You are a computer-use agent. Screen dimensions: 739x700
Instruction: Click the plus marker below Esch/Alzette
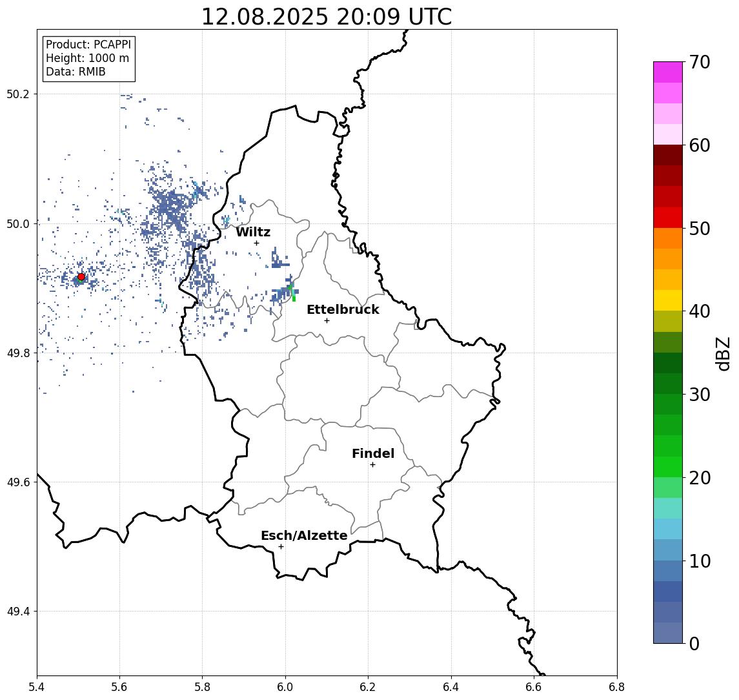pos(281,547)
